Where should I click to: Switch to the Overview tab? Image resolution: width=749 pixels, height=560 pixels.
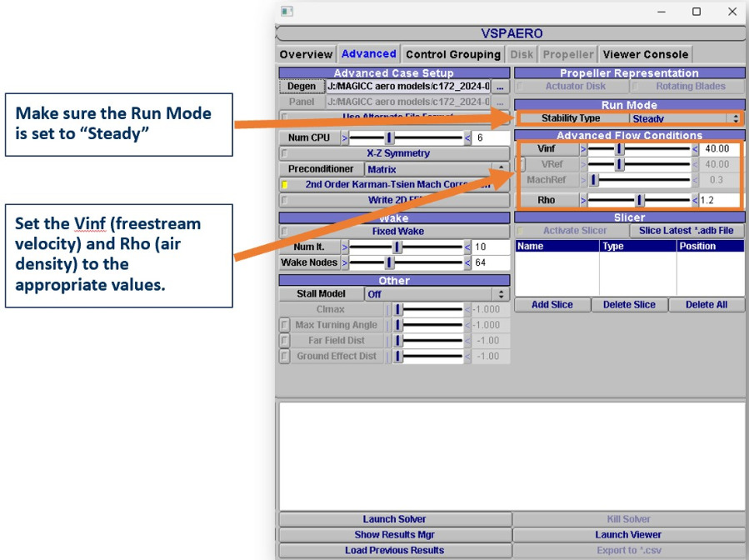tap(306, 54)
